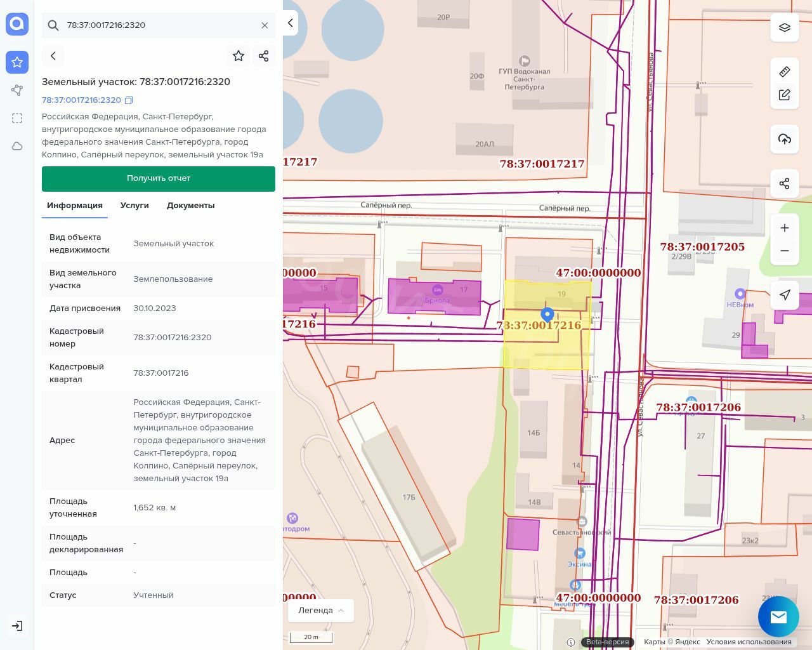Click into the cadastral search input
This screenshot has height=650, width=812.
[159, 25]
